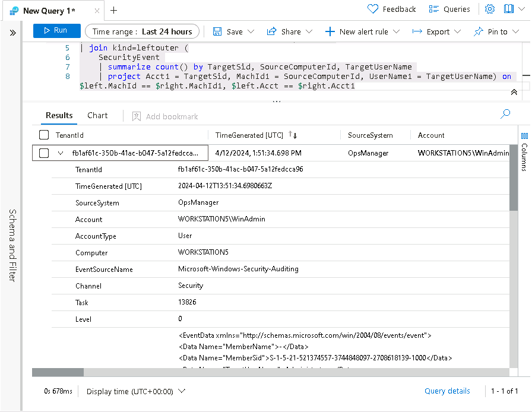Click the AccountType value User
532x412 pixels.
click(185, 236)
